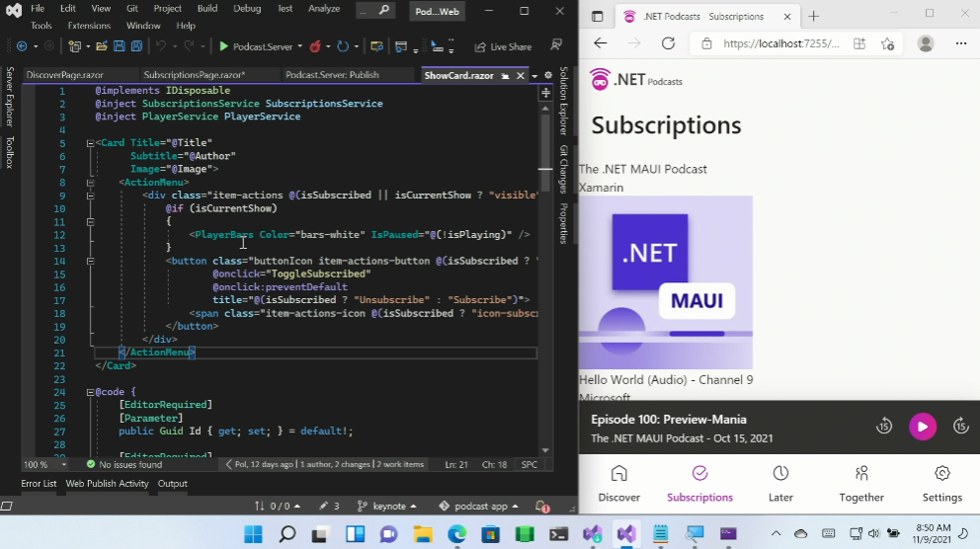Image resolution: width=980 pixels, height=549 pixels.
Task: Save all files
Action: (x=137, y=46)
